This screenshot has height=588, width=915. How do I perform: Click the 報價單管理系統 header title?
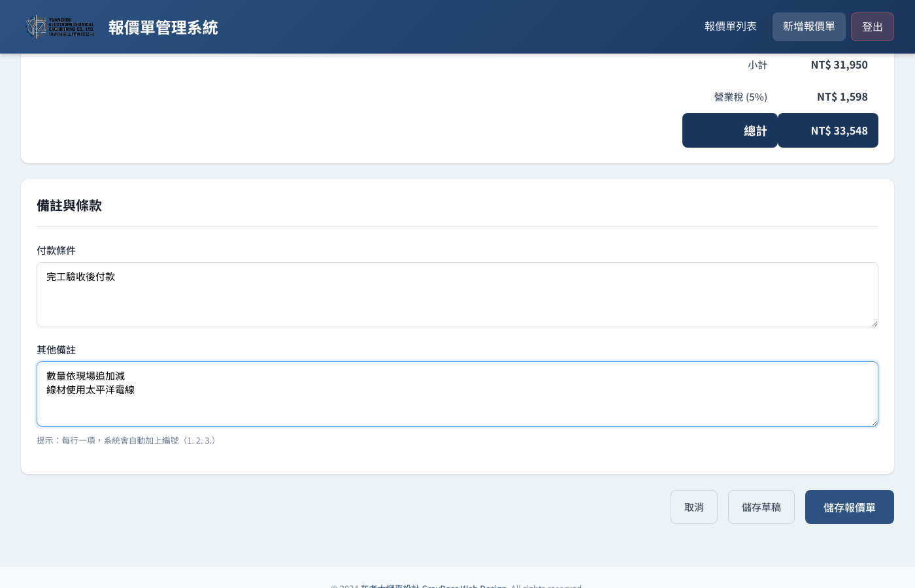tap(163, 27)
